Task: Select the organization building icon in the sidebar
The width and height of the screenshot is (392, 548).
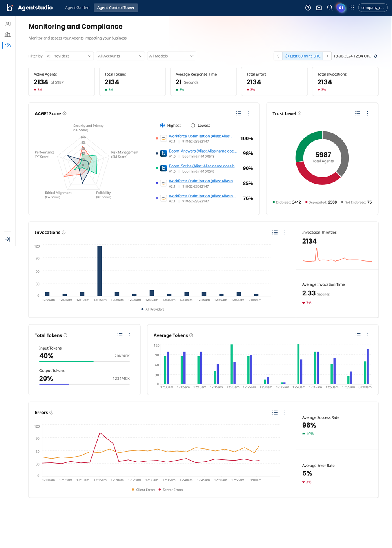Action: (x=7, y=35)
